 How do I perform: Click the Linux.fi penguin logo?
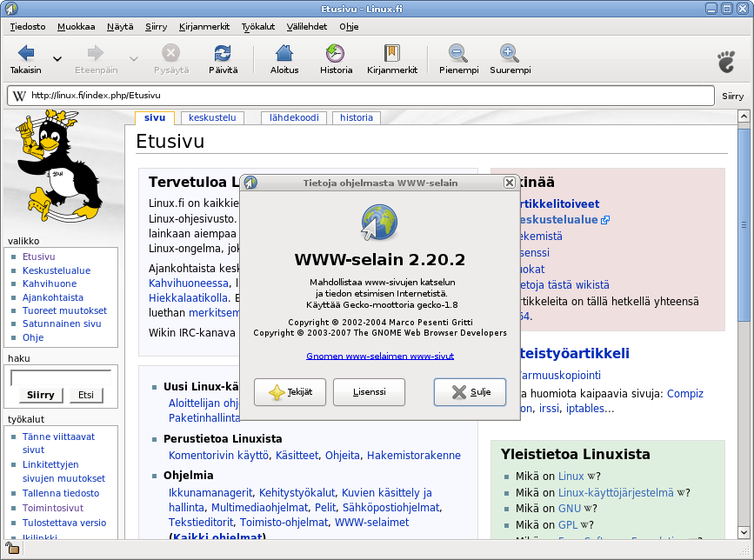pyautogui.click(x=54, y=167)
